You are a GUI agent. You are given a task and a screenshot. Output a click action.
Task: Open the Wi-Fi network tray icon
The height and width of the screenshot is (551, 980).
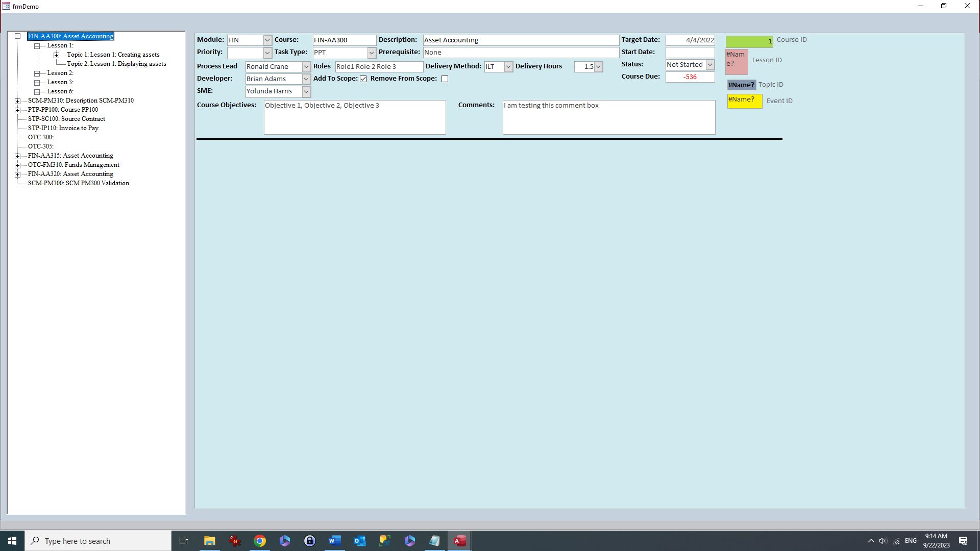point(896,541)
